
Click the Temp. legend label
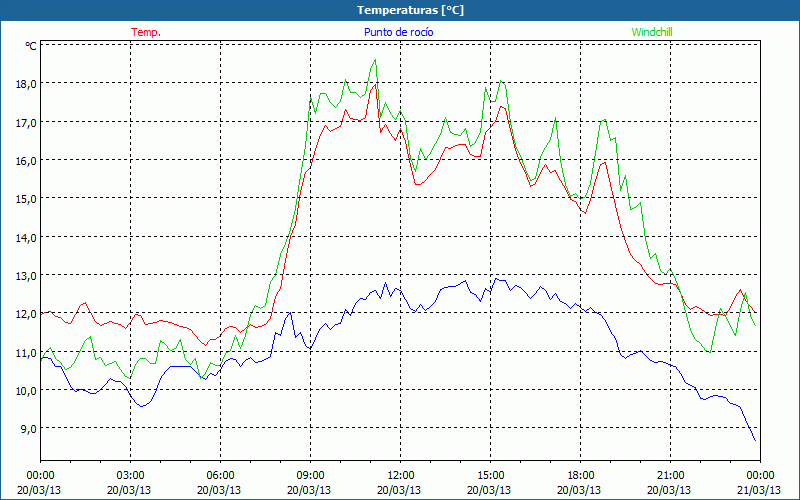(146, 32)
